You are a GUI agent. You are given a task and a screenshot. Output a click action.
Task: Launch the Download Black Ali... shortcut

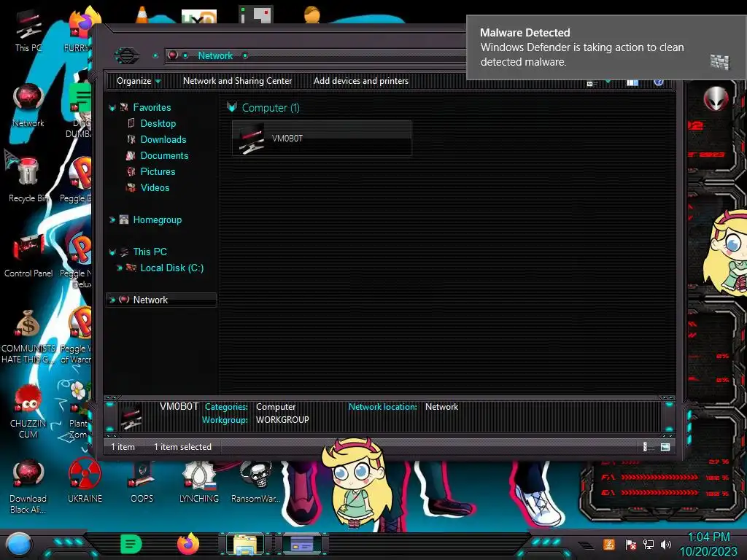[x=28, y=486]
